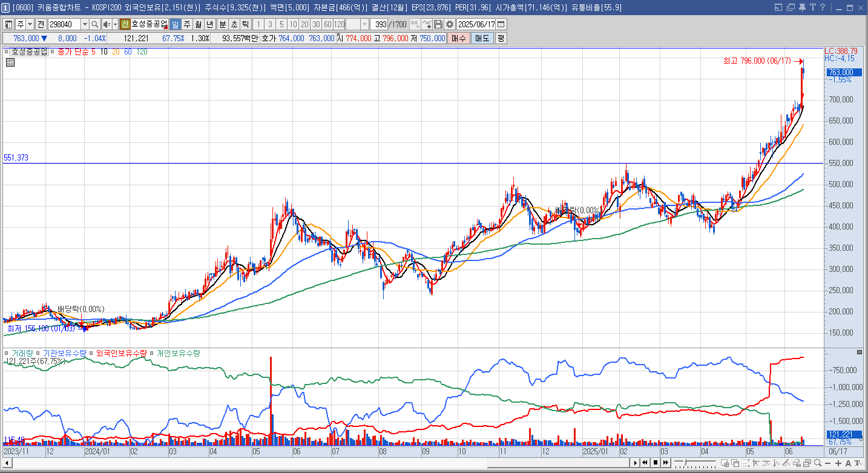Click the help question mark icon
Image resolution: width=868 pixels, height=473 pixels.
click(x=823, y=7)
